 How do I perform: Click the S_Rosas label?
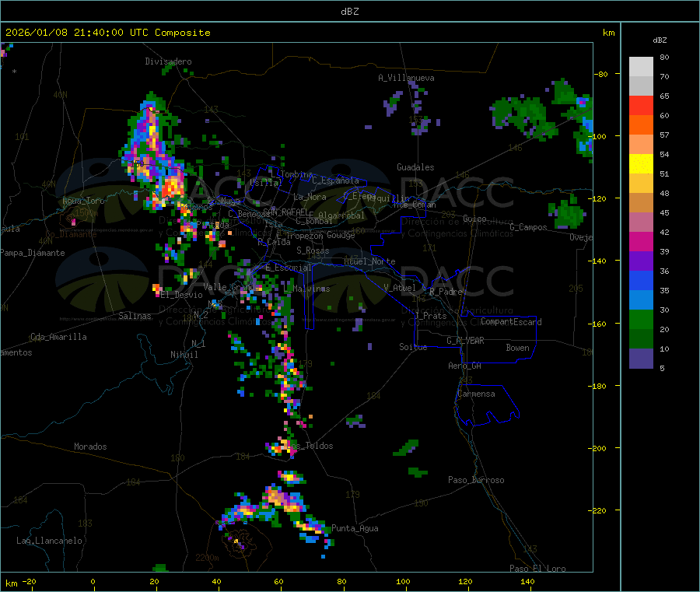tap(313, 250)
